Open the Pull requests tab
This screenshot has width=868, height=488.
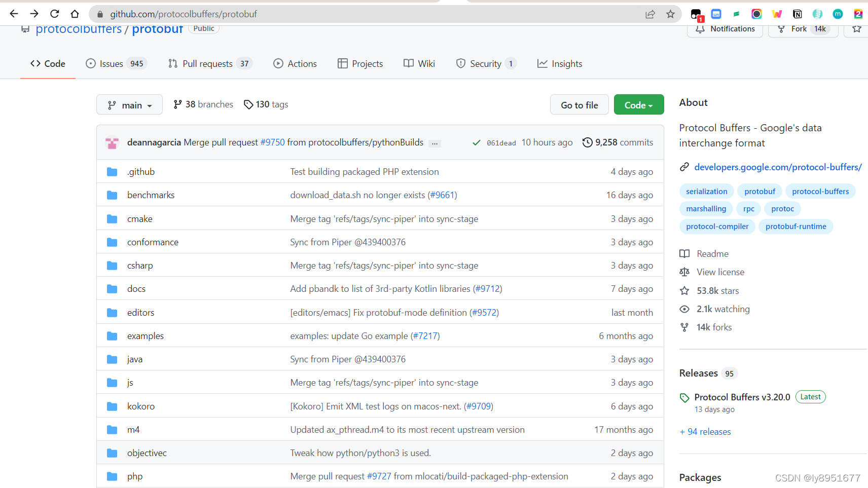click(x=210, y=64)
